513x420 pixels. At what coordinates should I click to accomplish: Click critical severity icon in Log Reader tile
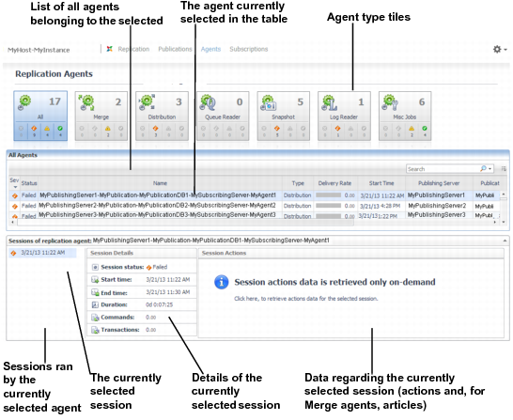(337, 129)
